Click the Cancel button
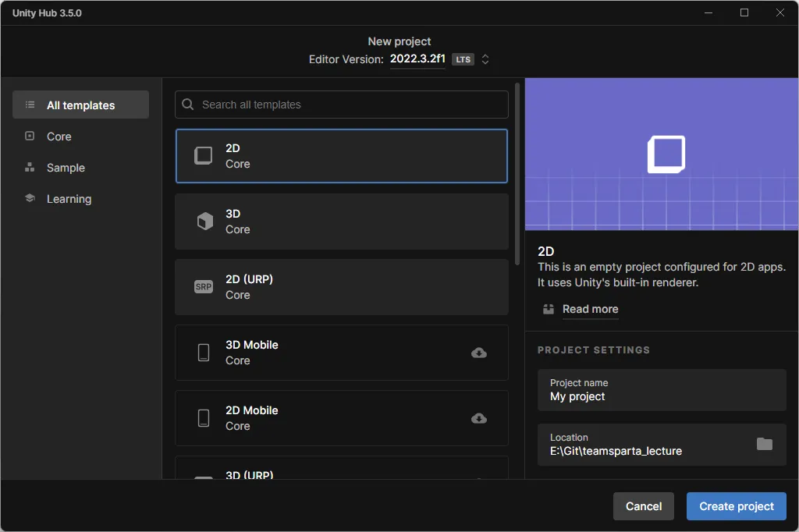Screen dimensions: 799x532 coord(643,506)
